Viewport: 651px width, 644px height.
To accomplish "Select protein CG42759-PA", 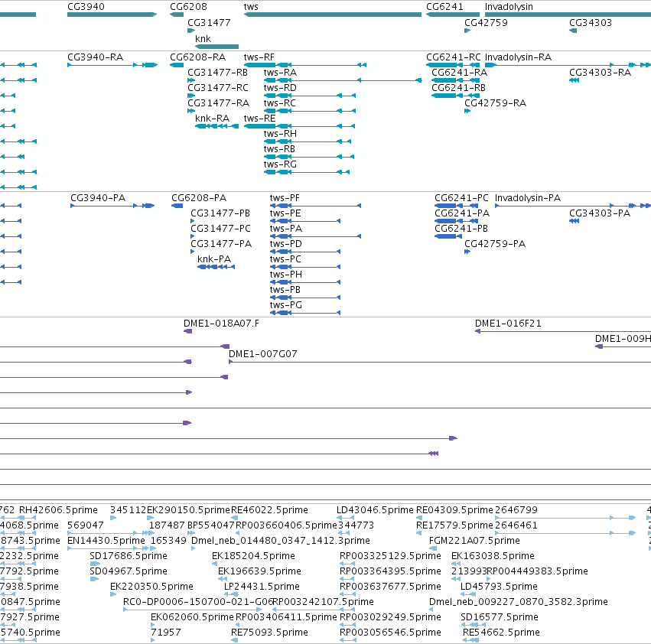I will pos(495,244).
